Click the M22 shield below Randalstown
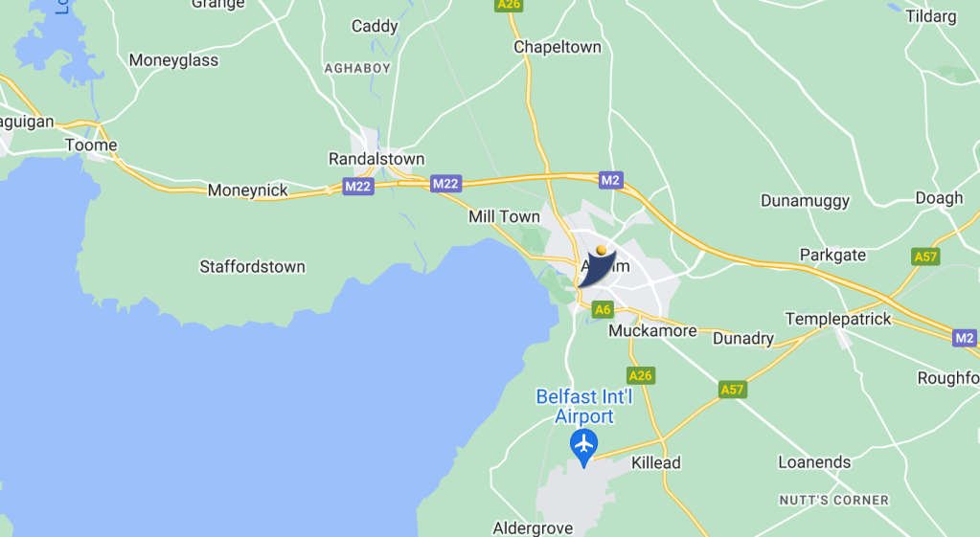980x537 pixels. (x=445, y=184)
